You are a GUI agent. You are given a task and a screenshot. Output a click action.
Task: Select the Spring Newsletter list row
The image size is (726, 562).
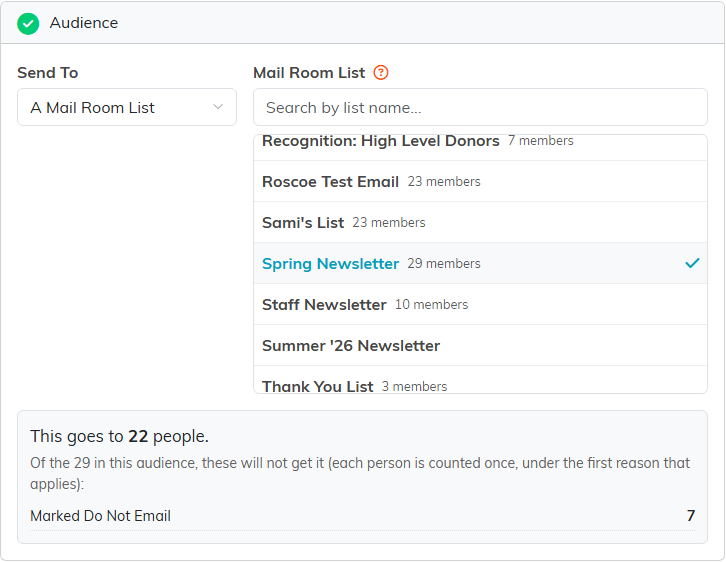480,263
